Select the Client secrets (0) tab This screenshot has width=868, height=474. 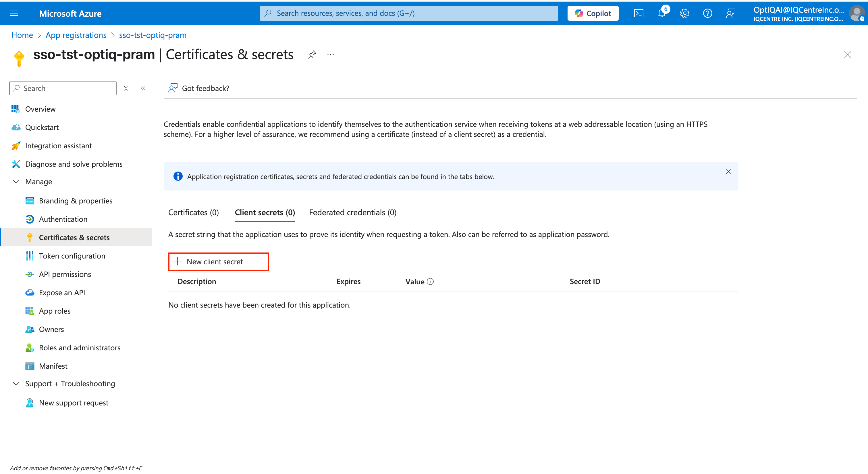click(x=265, y=212)
